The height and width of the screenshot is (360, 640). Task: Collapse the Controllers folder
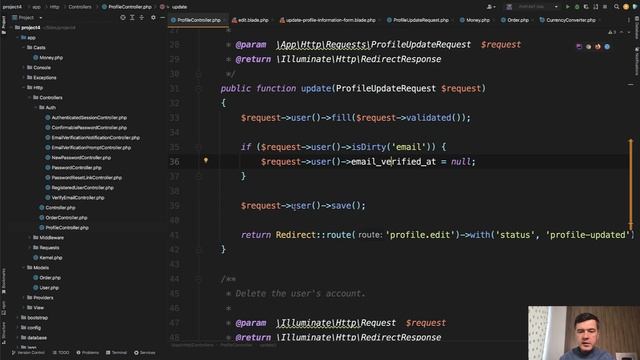coord(29,98)
